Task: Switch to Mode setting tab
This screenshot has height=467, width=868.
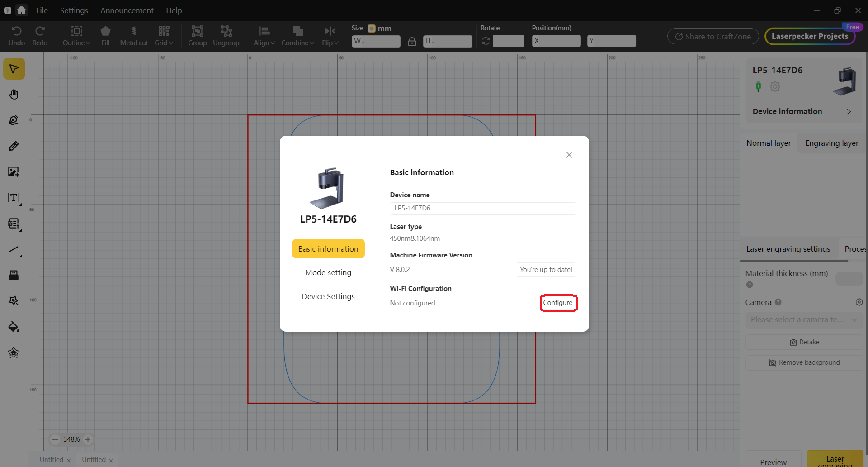Action: click(328, 272)
